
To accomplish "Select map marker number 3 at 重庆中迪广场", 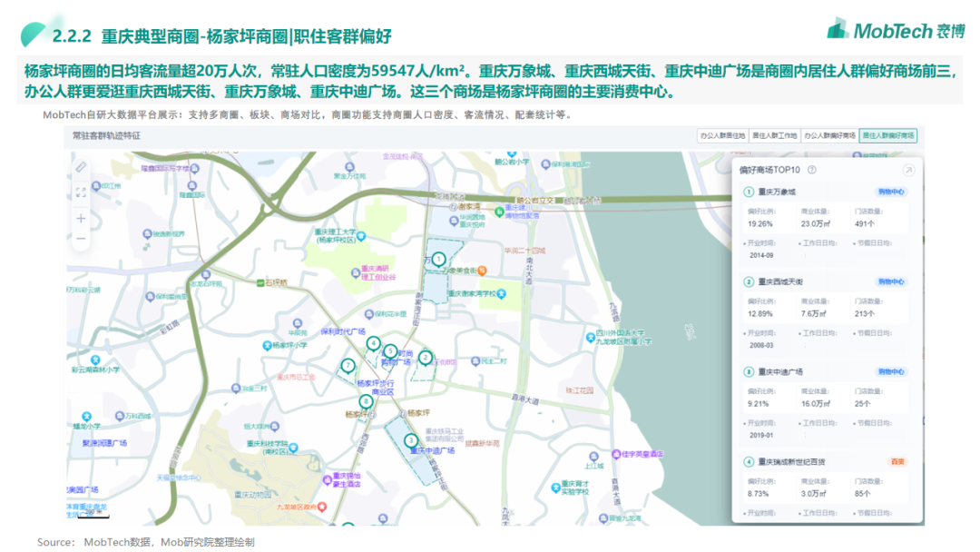I will click(x=411, y=440).
